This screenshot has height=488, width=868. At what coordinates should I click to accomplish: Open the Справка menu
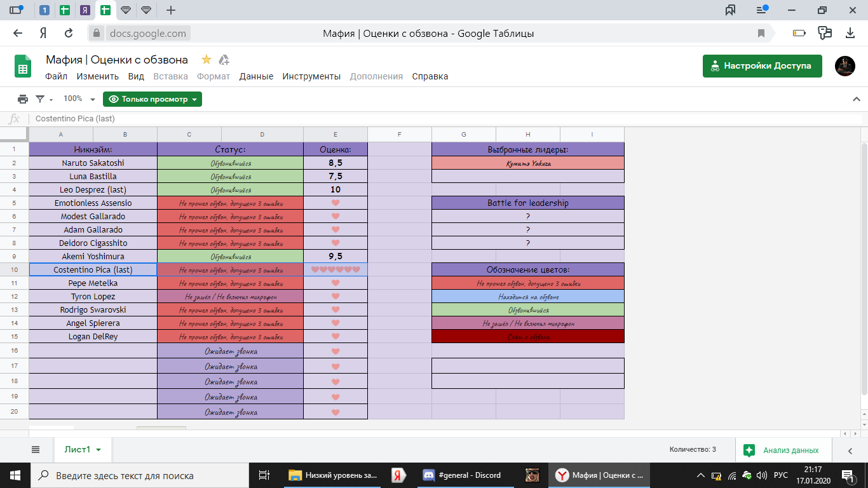[430, 76]
